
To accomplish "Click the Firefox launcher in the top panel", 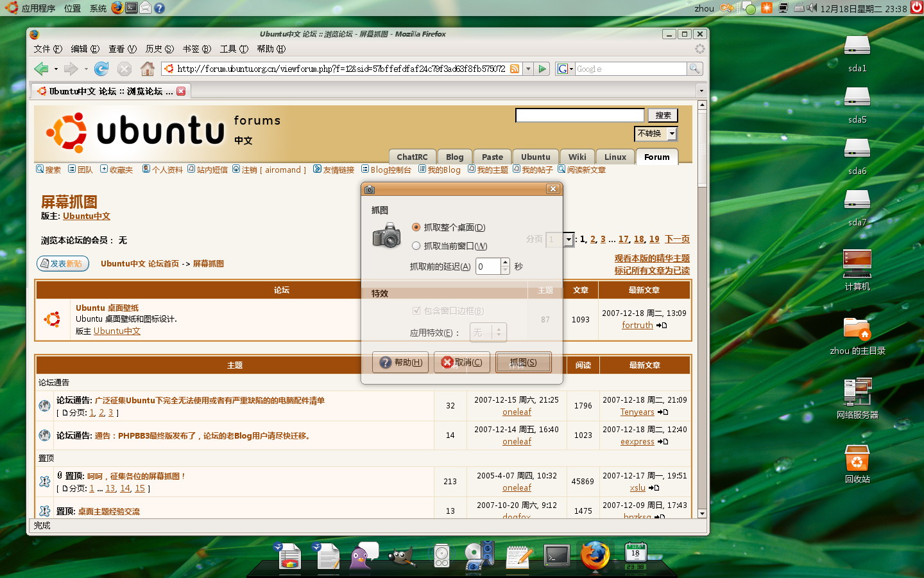I will (x=117, y=8).
